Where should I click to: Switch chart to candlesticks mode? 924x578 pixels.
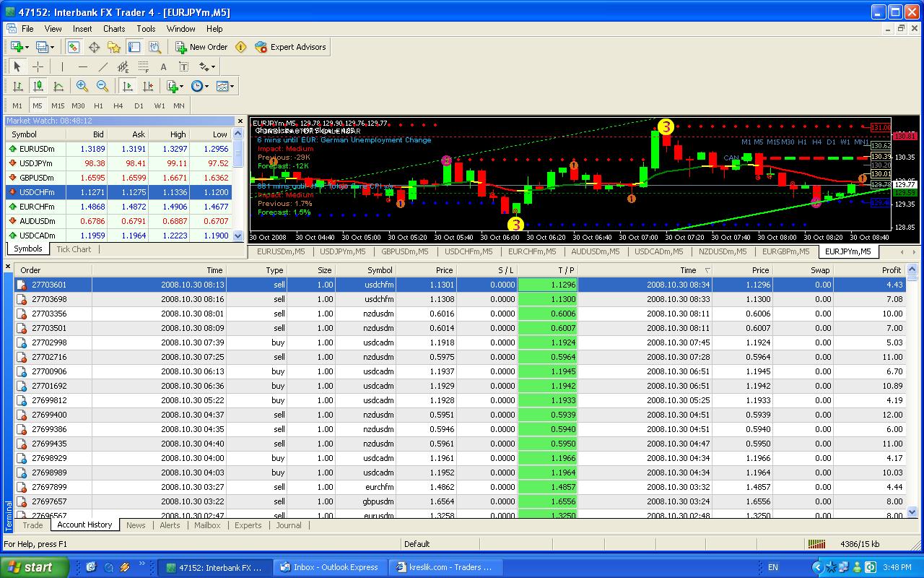click(38, 86)
